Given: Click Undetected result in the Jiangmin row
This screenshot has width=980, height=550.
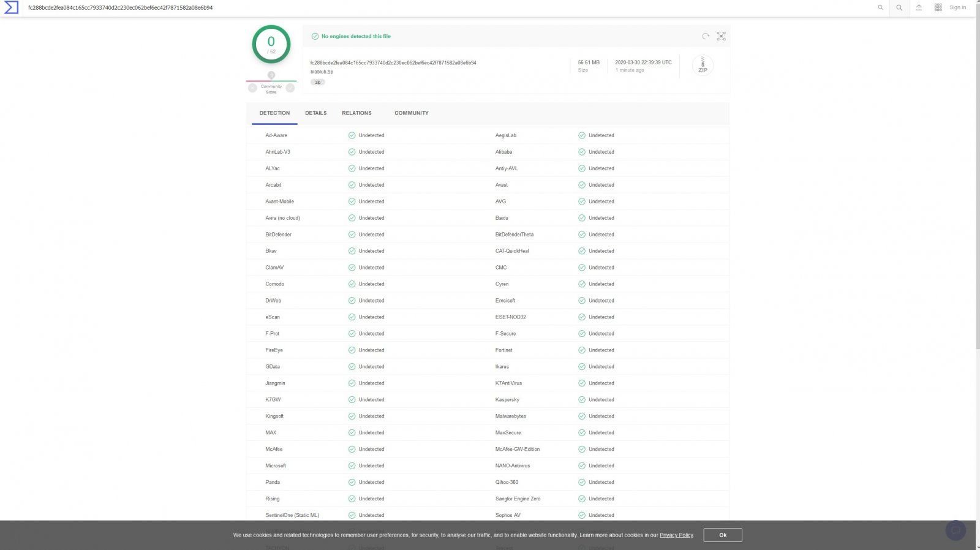Looking at the screenshot, I should pyautogui.click(x=371, y=383).
